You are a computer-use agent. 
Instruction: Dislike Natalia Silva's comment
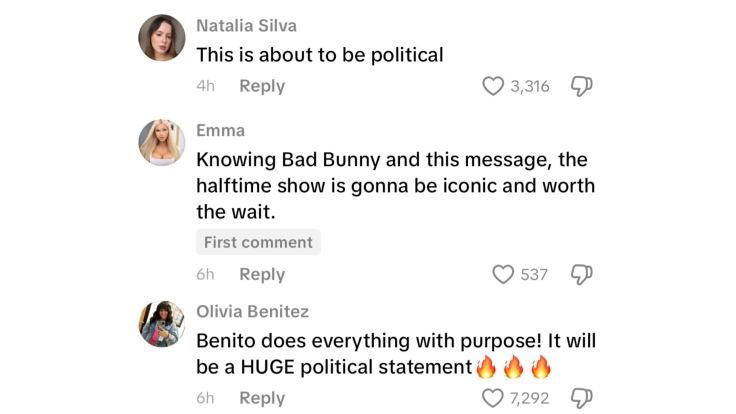pos(581,86)
